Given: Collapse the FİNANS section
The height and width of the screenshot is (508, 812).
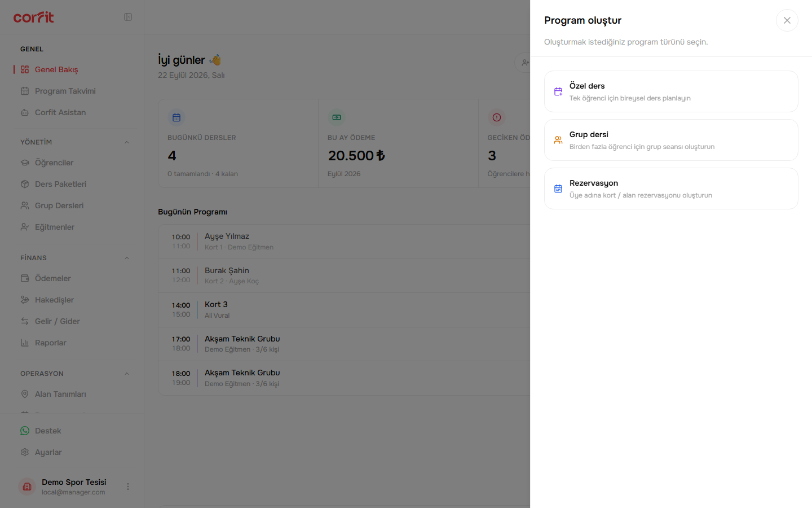Looking at the screenshot, I should pyautogui.click(x=127, y=258).
